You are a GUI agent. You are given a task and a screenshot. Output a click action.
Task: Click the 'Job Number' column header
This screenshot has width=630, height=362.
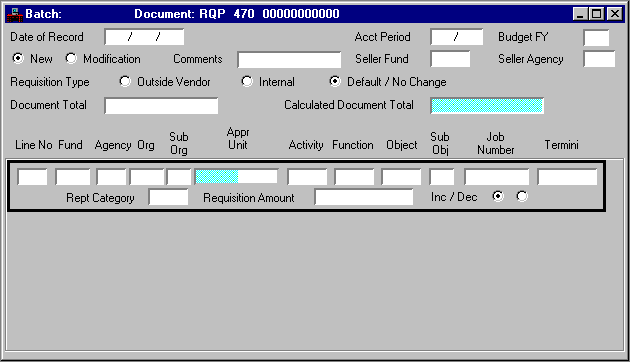click(495, 143)
